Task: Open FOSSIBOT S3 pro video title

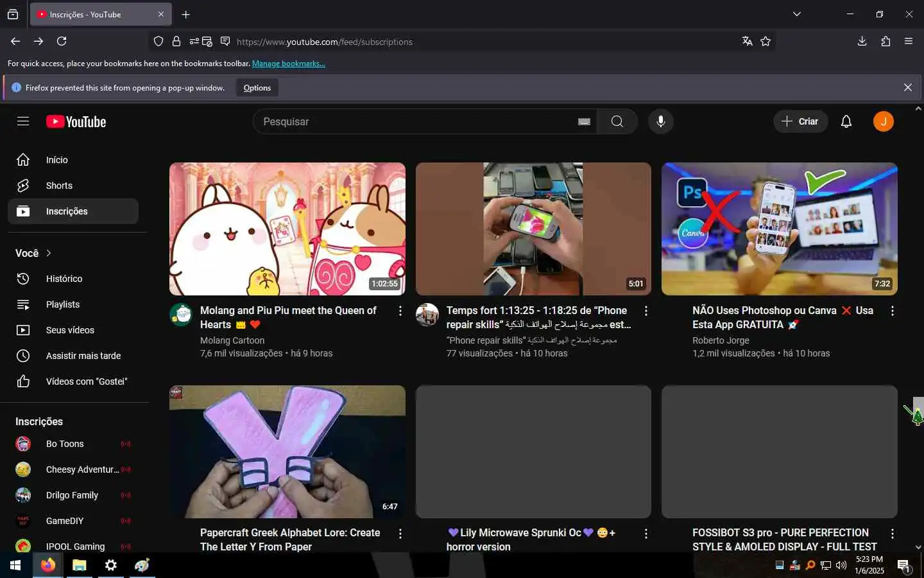Action: 784,539
